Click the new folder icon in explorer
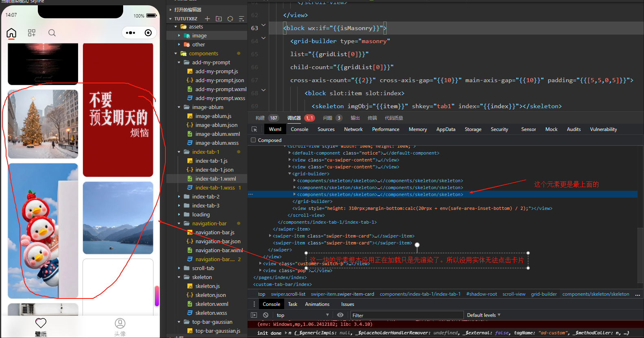The height and width of the screenshot is (338, 644). [219, 19]
